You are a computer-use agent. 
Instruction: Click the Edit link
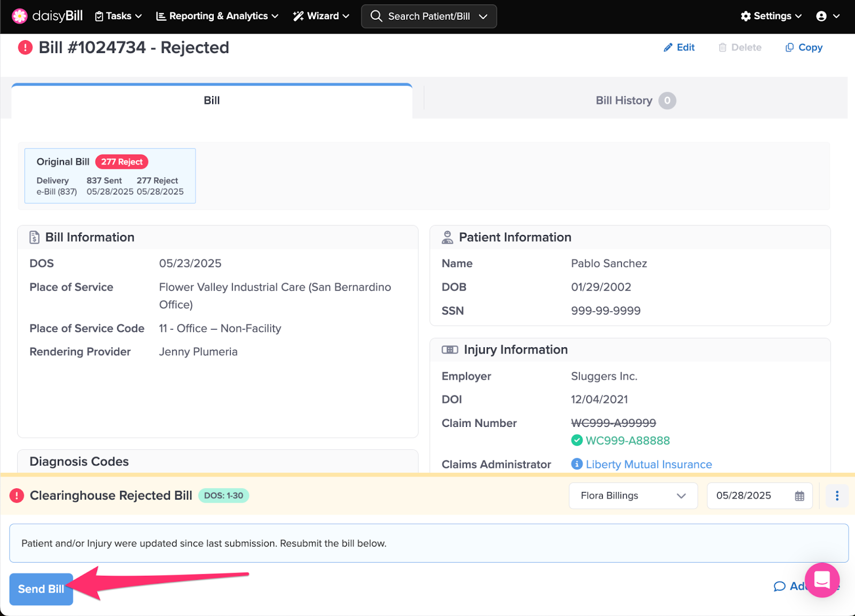pos(679,48)
